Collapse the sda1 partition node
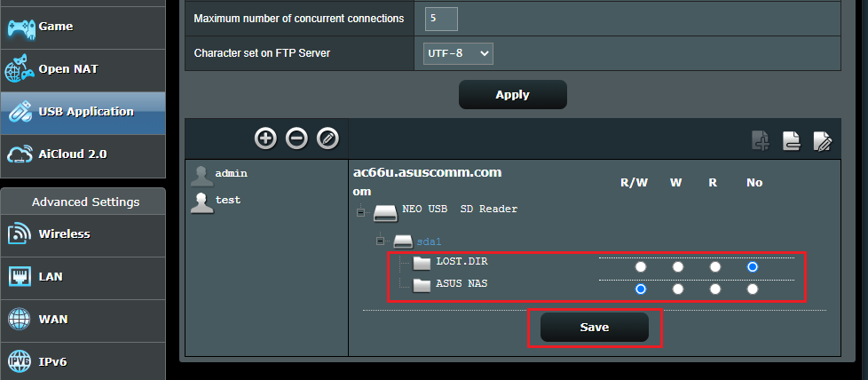Image resolution: width=868 pixels, height=380 pixels. tap(381, 241)
